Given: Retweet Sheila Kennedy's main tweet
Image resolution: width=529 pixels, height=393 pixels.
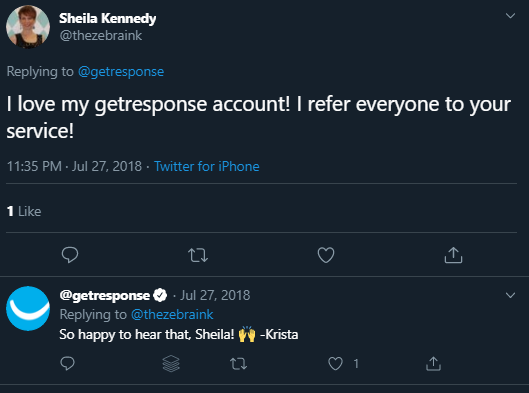Looking at the screenshot, I should [198, 255].
